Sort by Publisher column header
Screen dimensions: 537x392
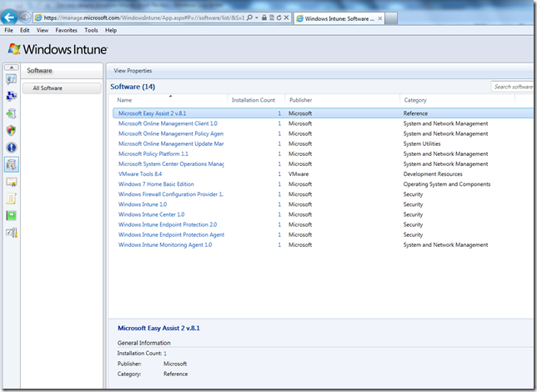click(x=301, y=100)
